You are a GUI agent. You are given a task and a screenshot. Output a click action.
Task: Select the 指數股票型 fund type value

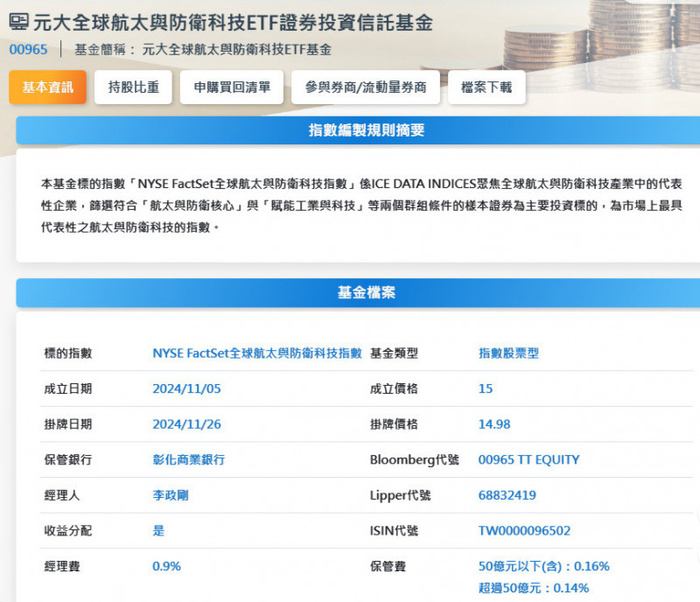[x=508, y=353]
